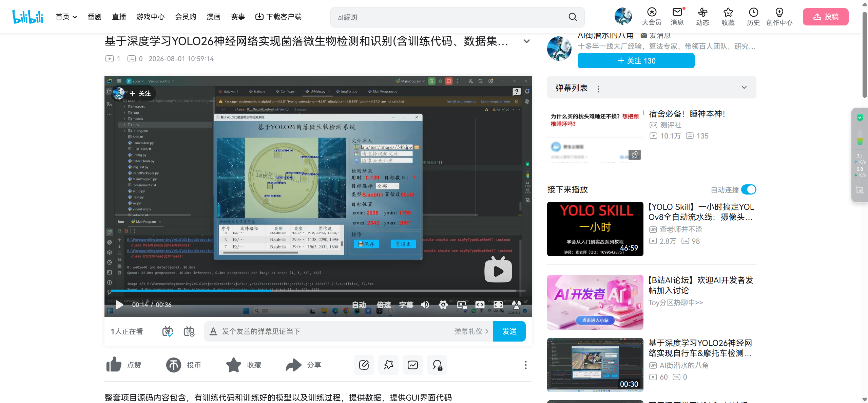The width and height of the screenshot is (868, 403).
Task: Click the pink 投稿 upload button
Action: [x=826, y=17]
